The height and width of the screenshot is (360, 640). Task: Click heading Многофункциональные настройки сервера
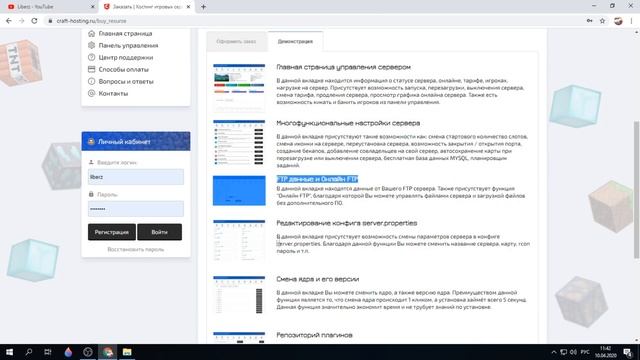pyautogui.click(x=348, y=123)
